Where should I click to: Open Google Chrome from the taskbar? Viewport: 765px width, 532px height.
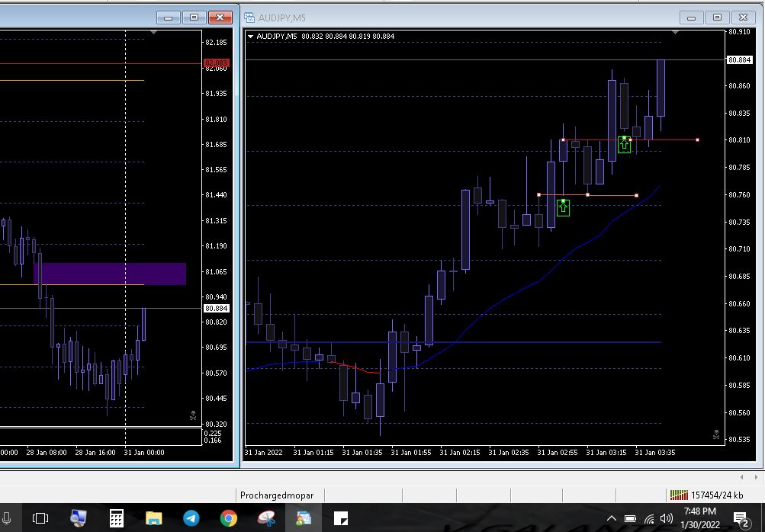click(229, 519)
